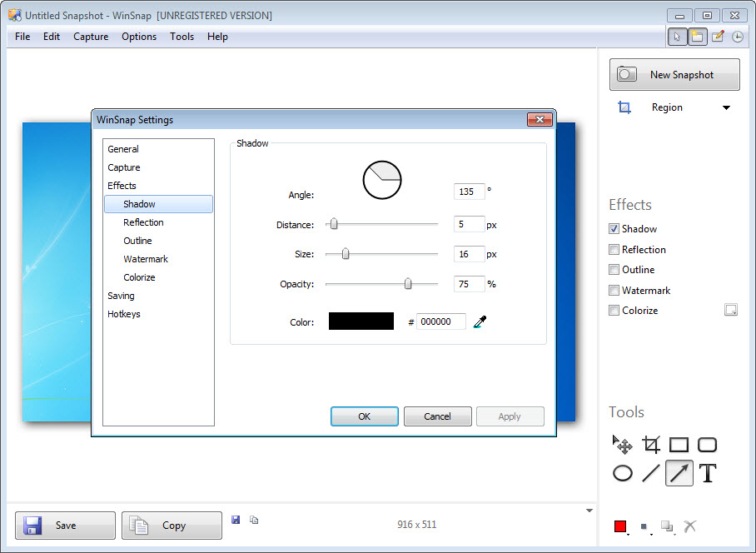This screenshot has height=553, width=756.
Task: Click OK in WinSnap Settings
Action: (365, 416)
